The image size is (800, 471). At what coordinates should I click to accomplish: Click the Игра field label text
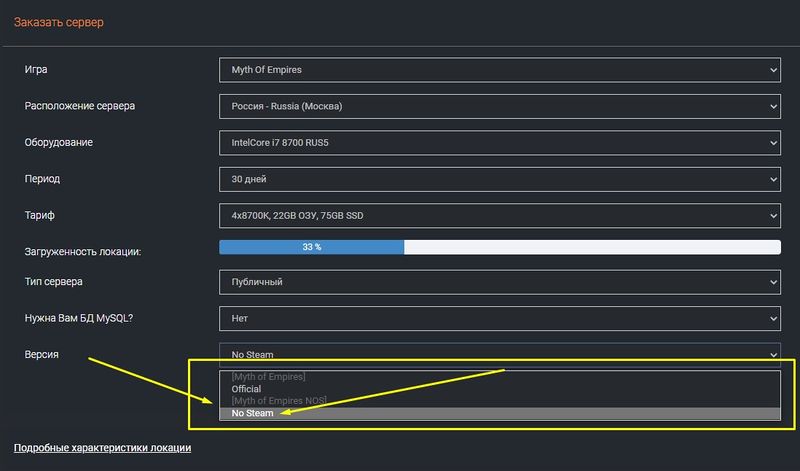(36, 70)
